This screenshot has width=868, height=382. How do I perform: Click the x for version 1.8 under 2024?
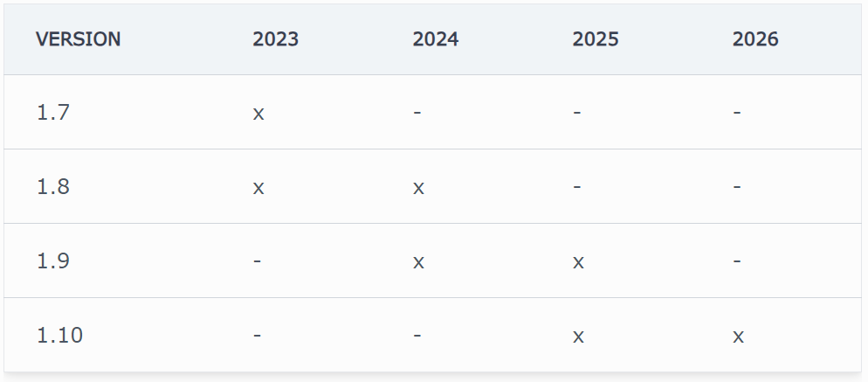(418, 188)
